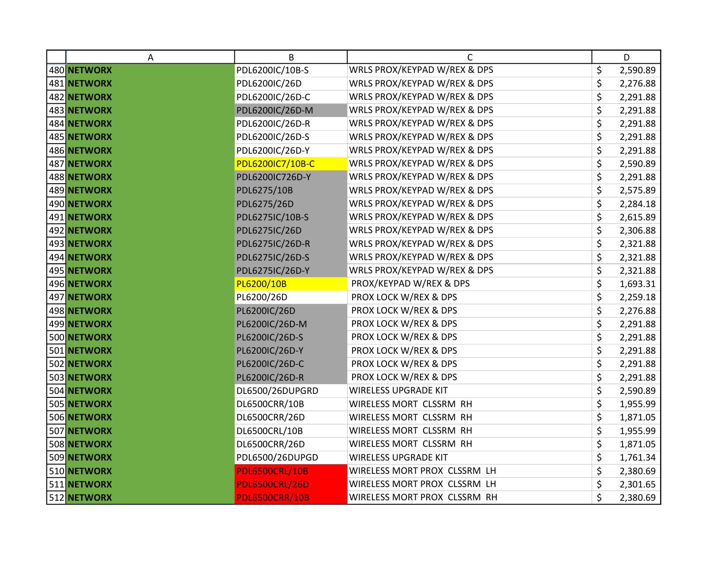The image size is (728, 563).
Task: Click cell PDL6275/26D
Action: (x=291, y=204)
